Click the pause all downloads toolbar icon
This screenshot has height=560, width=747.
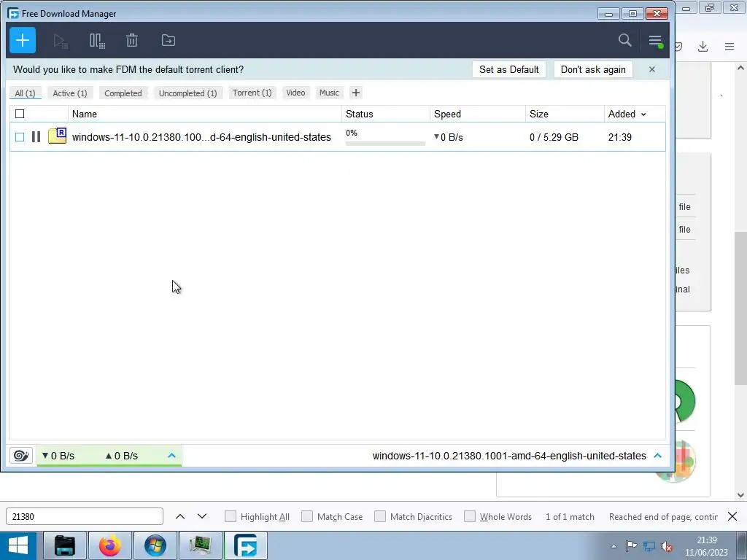pyautogui.click(x=97, y=41)
